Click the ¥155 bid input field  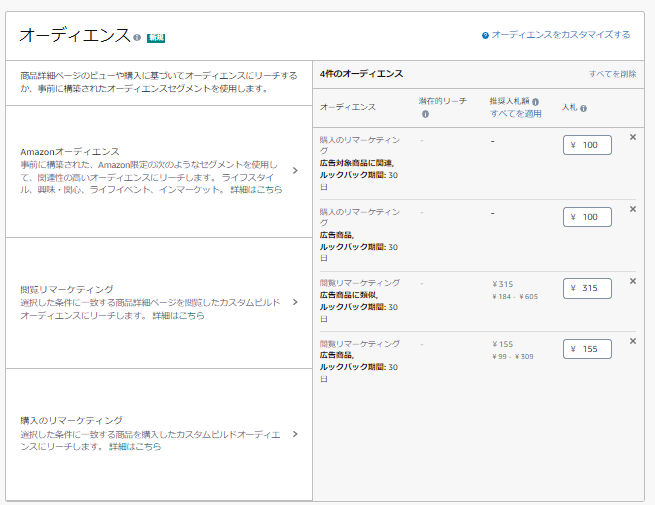coord(587,349)
